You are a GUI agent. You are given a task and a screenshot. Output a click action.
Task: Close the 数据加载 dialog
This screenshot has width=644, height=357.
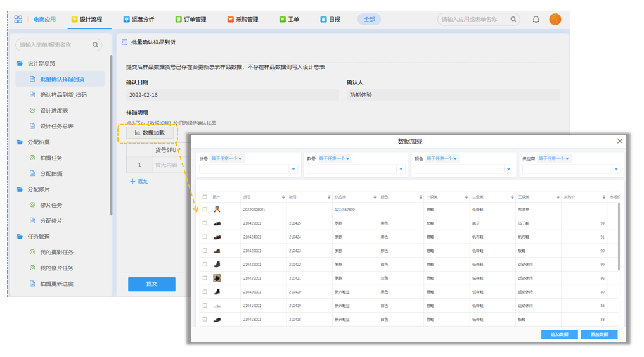click(620, 141)
